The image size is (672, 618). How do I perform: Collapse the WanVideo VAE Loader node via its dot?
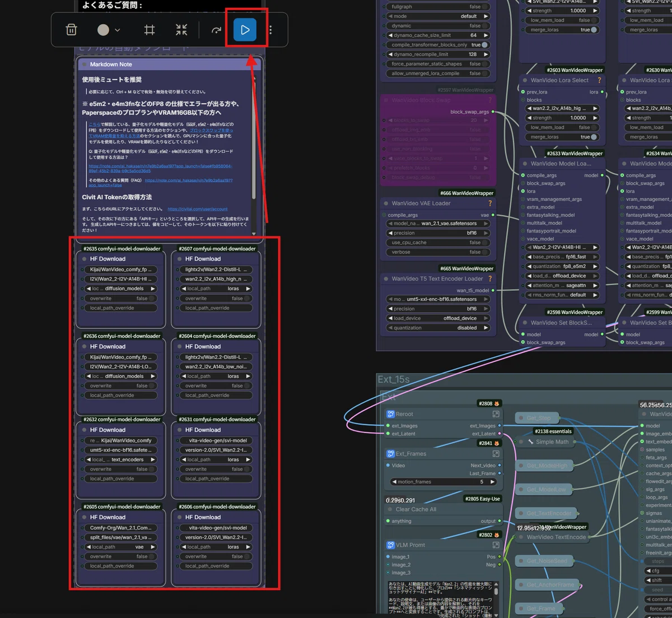click(x=386, y=203)
